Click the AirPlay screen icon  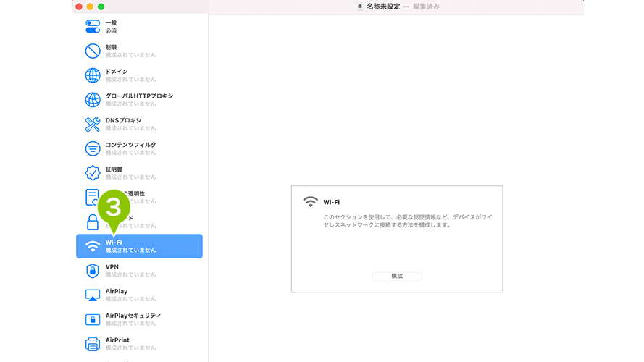point(93,295)
